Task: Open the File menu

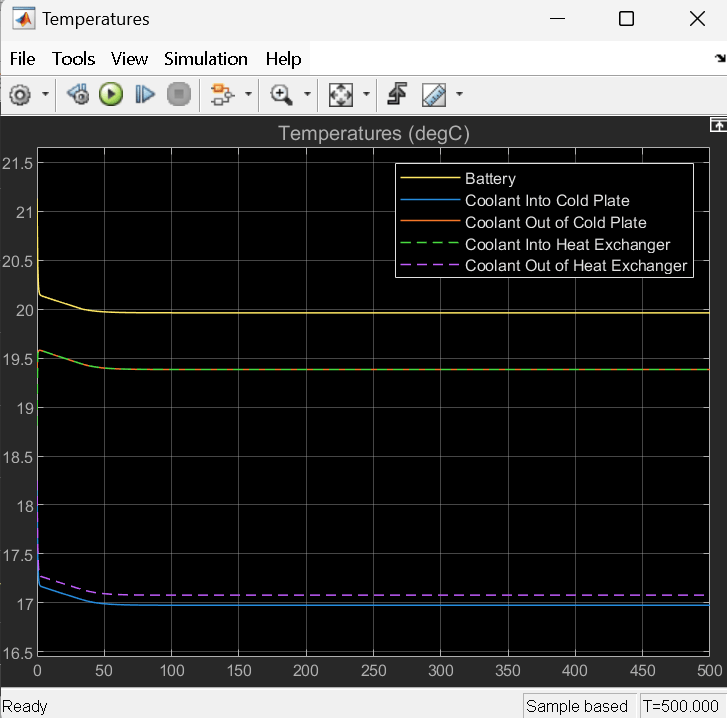Action: (x=22, y=59)
